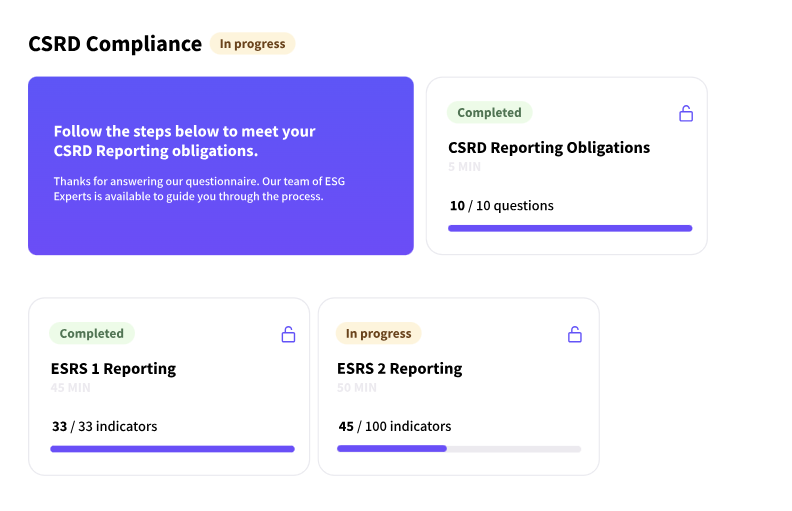
Task: Click the unlock icon on ESRS 1 Reporting card
Action: point(288,334)
